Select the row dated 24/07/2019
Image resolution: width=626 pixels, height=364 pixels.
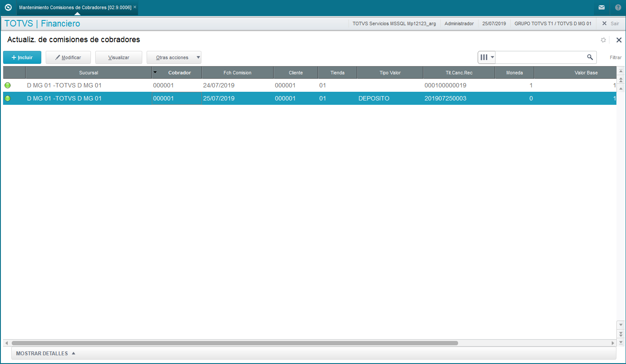310,85
